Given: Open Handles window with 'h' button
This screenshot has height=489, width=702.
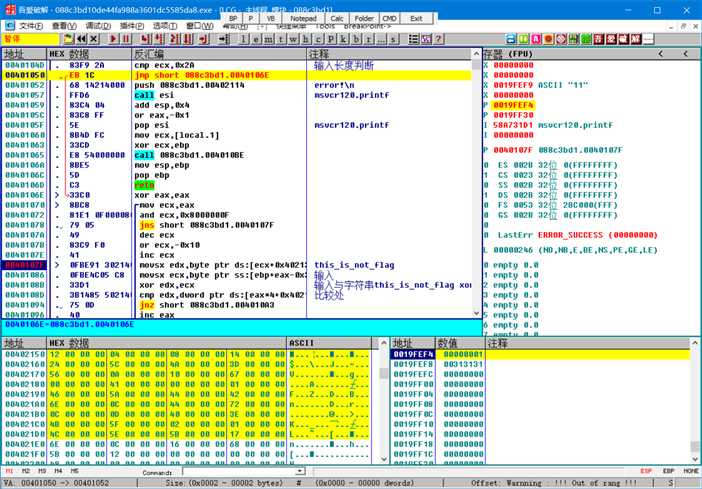Looking at the screenshot, I should pos(306,39).
